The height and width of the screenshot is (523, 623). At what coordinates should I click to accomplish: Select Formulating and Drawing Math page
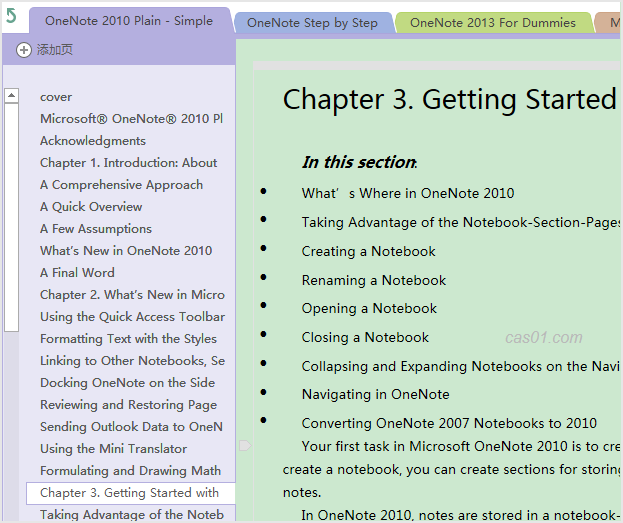pos(130,471)
